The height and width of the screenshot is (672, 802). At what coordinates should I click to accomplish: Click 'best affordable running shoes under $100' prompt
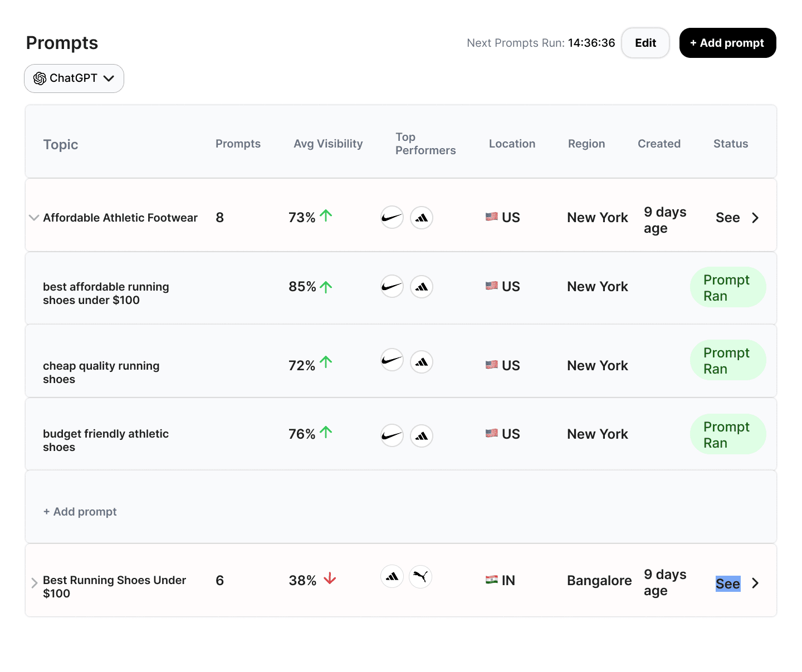106,293
